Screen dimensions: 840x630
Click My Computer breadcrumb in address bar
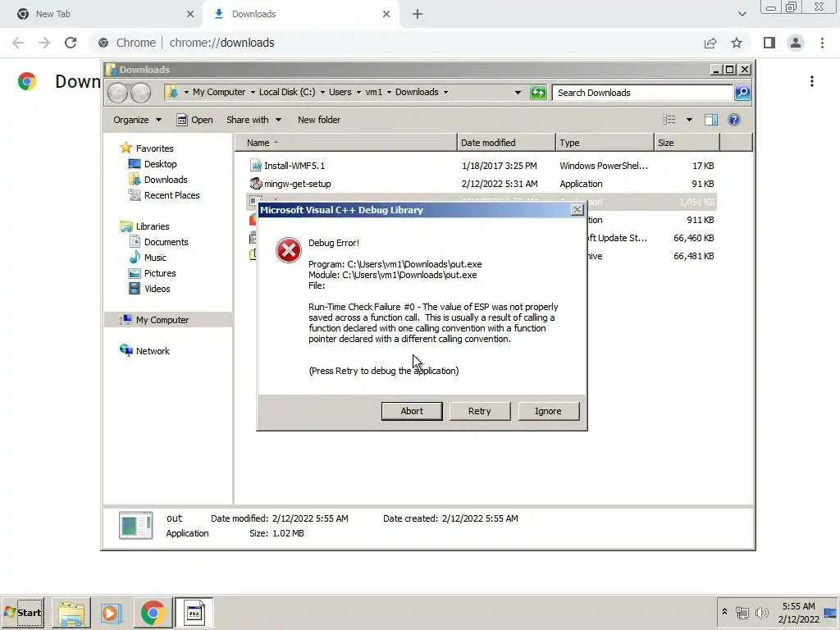pyautogui.click(x=219, y=92)
